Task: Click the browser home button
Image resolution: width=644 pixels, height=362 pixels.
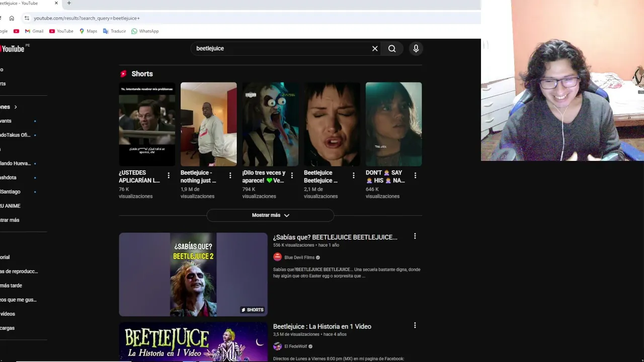Action: coord(12,18)
